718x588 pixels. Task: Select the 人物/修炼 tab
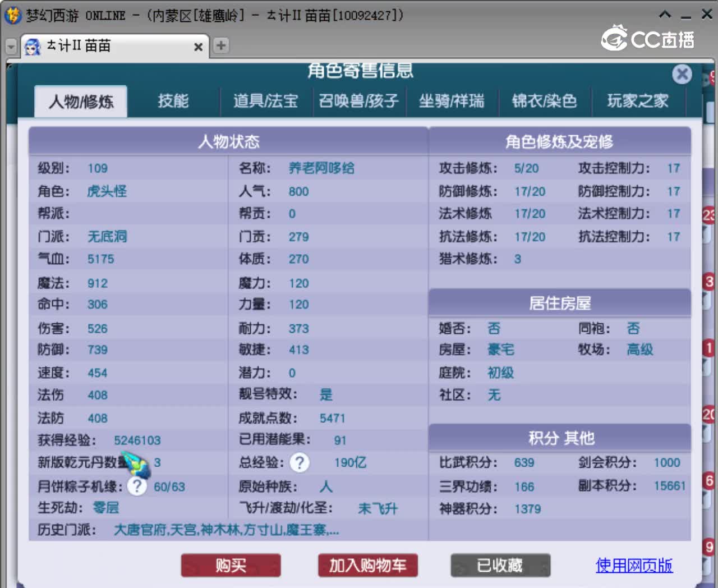pyautogui.click(x=81, y=102)
